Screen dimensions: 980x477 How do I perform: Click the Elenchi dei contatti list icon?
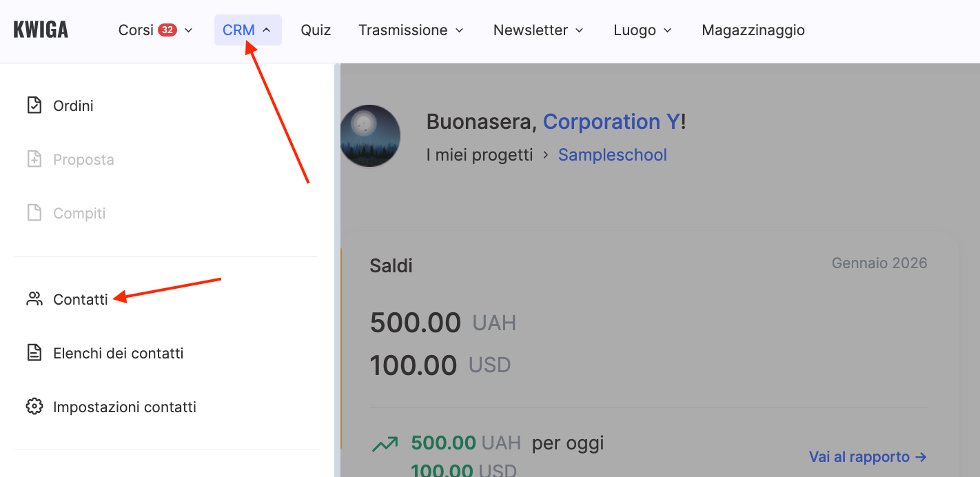34,353
